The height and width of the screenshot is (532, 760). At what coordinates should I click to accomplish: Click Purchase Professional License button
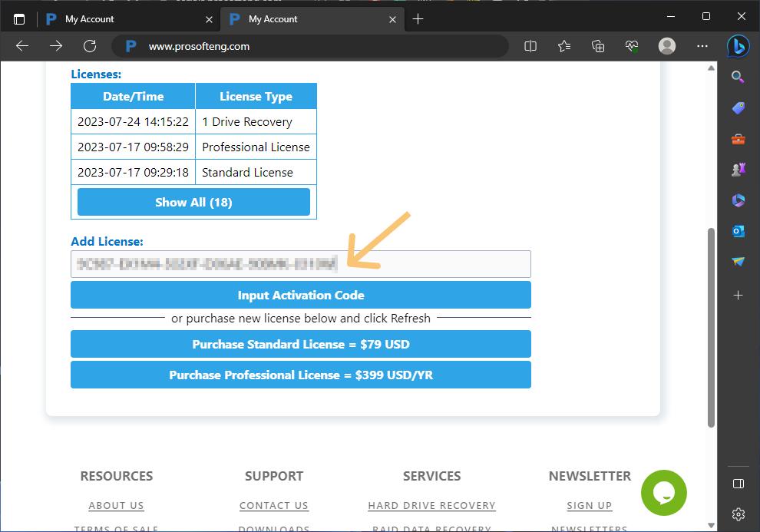(x=300, y=375)
